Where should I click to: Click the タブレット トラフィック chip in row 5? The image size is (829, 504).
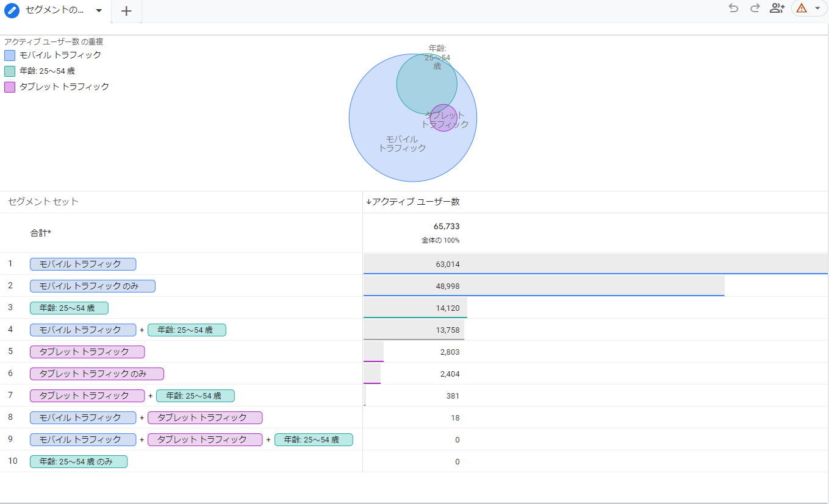coord(87,352)
